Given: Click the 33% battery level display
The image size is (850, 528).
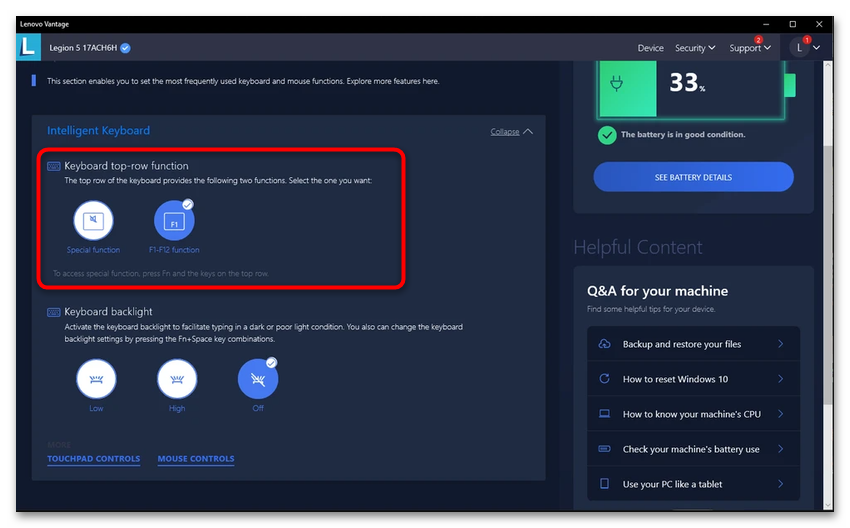Looking at the screenshot, I should click(x=687, y=83).
